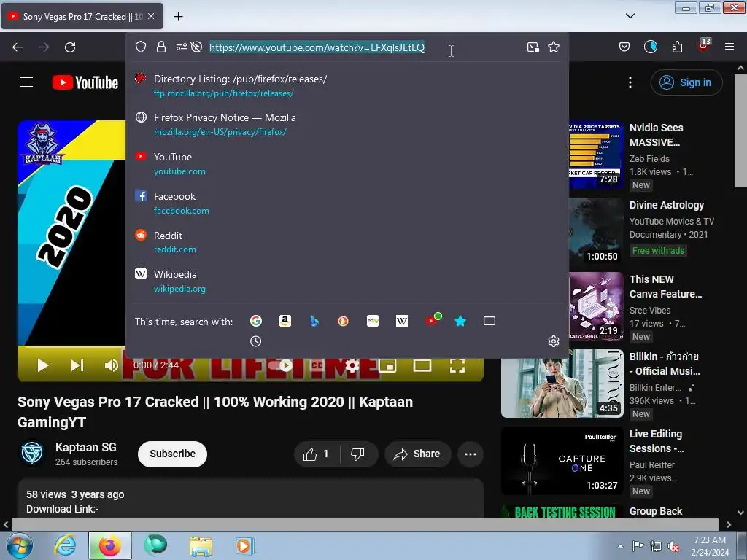The height and width of the screenshot is (560, 747).
Task: Open the site permissions icon in address bar
Action: pyautogui.click(x=181, y=47)
